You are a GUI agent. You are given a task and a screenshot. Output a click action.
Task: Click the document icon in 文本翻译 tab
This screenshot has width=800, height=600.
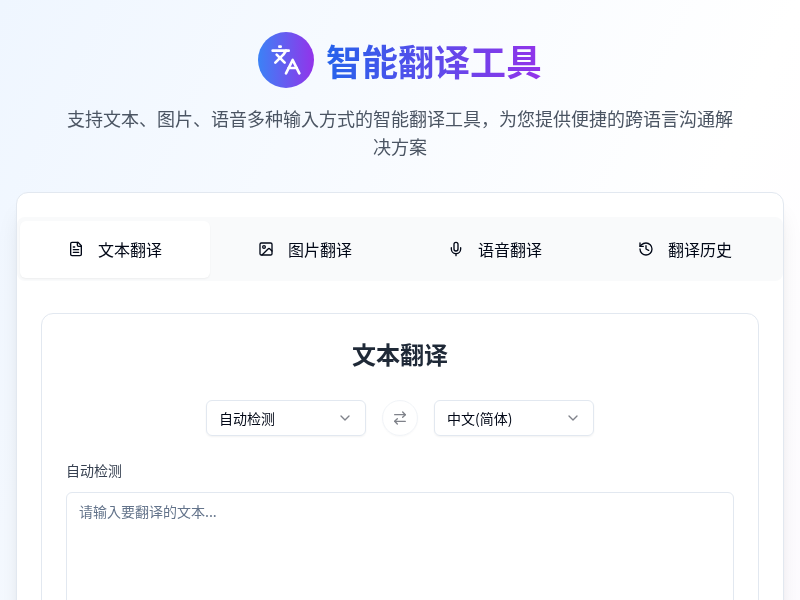pos(76,249)
